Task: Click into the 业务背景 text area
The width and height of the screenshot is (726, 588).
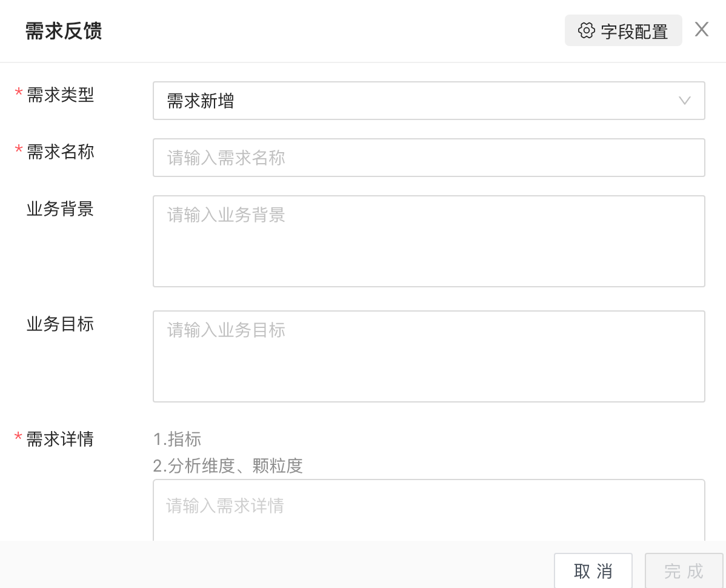Action: tap(428, 241)
